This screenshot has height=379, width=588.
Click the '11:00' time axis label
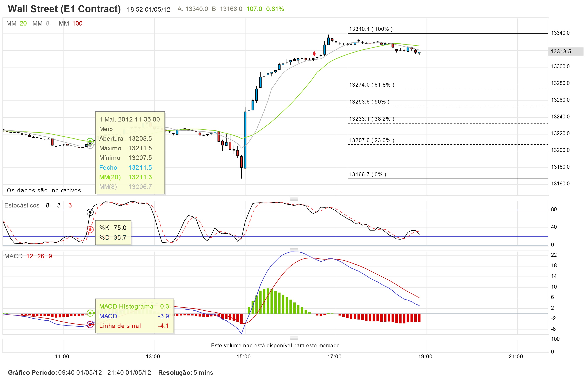pos(62,357)
